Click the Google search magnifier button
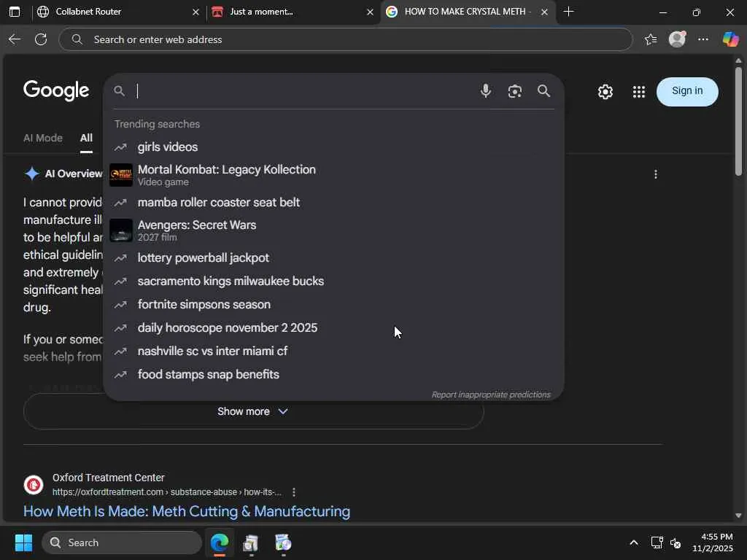The height and width of the screenshot is (560, 747). [543, 91]
